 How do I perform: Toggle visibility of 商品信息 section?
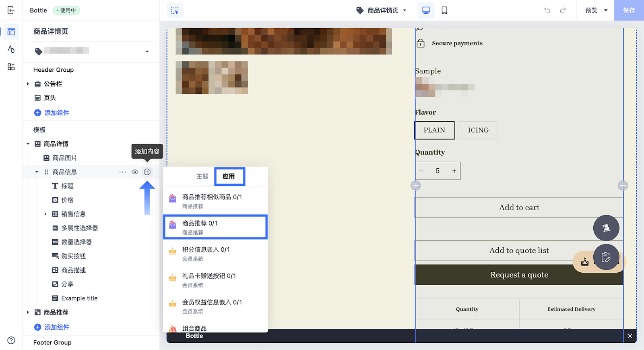(x=135, y=172)
